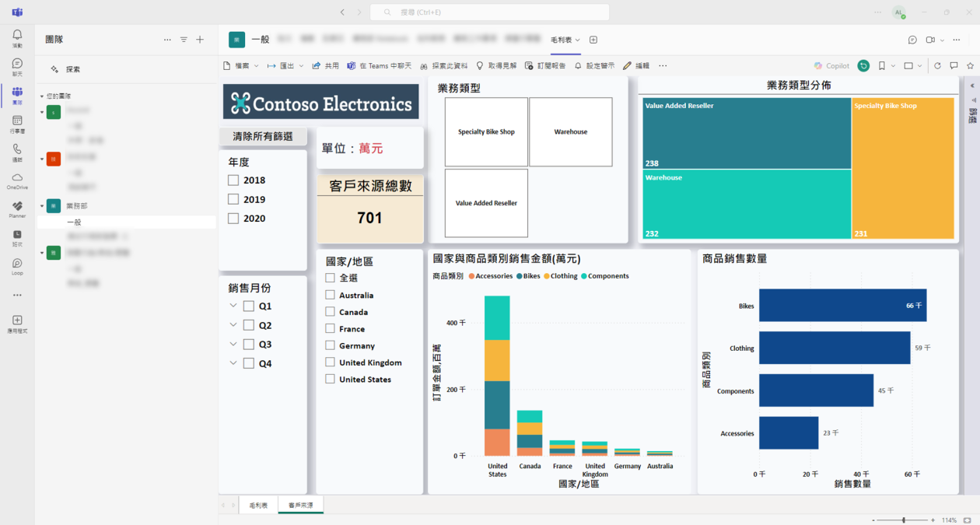980x525 pixels.
Task: Click 清除所有篩選 button
Action: click(x=263, y=136)
